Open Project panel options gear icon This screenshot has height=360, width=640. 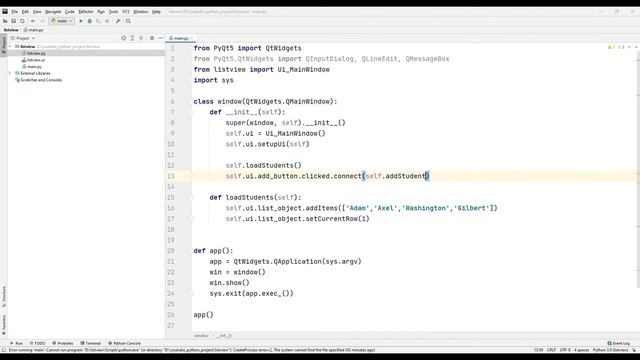[x=152, y=38]
